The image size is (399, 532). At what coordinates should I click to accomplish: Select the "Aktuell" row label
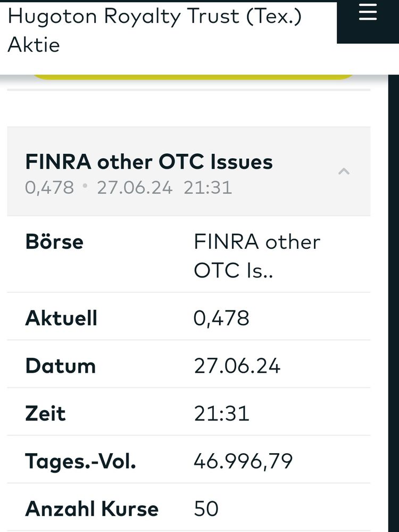(x=61, y=318)
